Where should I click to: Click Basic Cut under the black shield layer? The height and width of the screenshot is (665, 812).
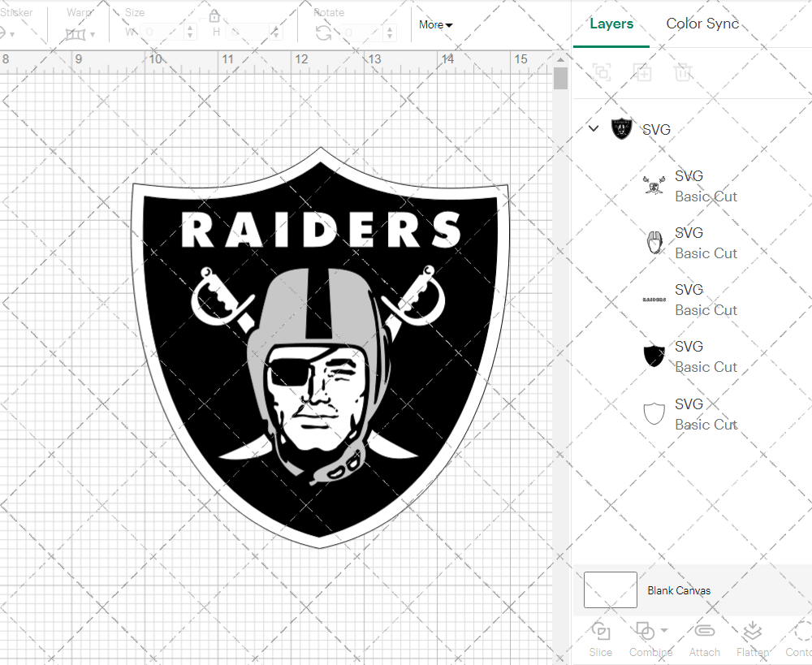[x=706, y=367]
